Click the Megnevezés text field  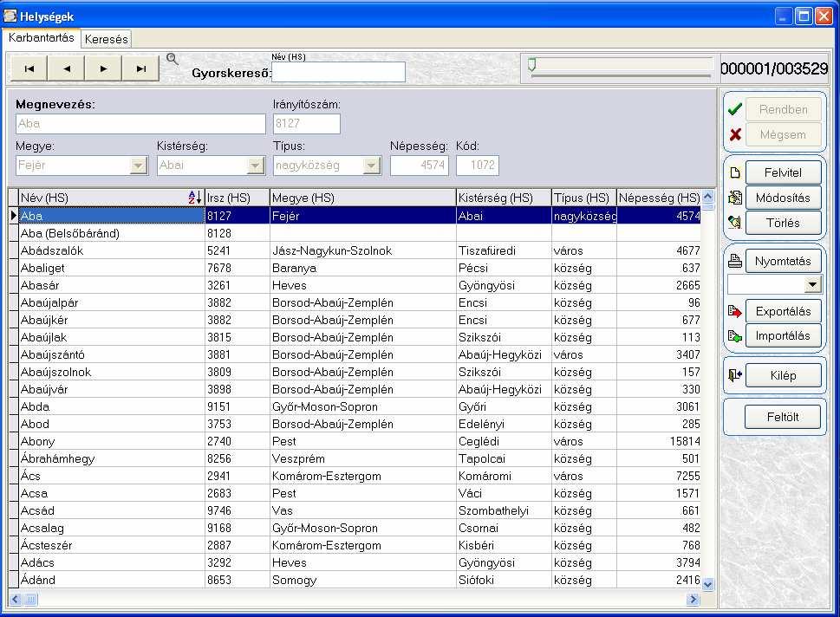[x=140, y=124]
